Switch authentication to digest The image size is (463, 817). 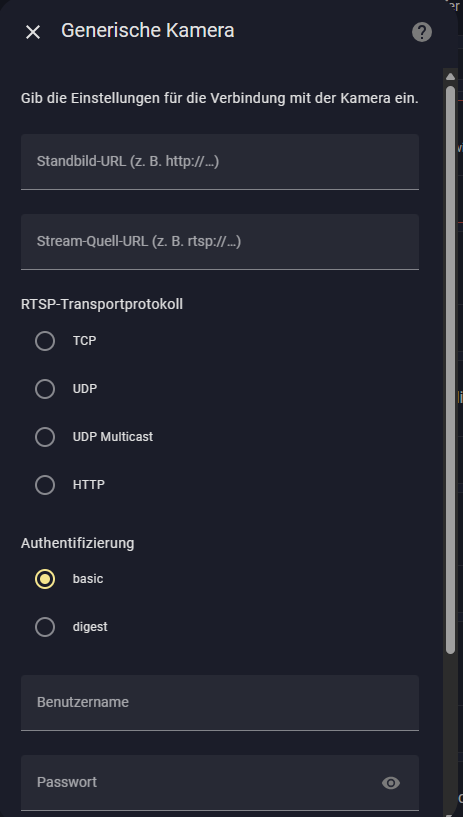[45, 627]
